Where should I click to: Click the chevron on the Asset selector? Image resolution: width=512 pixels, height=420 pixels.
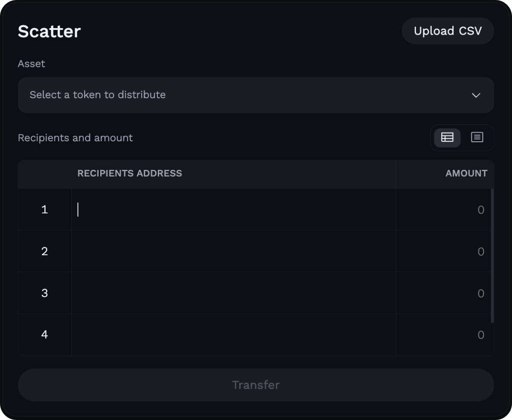coord(477,95)
